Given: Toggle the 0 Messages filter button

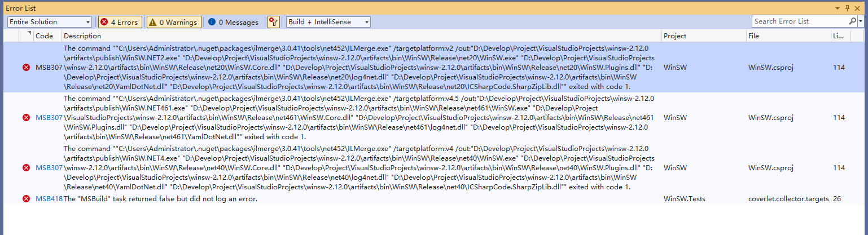Looking at the screenshot, I should click(x=233, y=22).
